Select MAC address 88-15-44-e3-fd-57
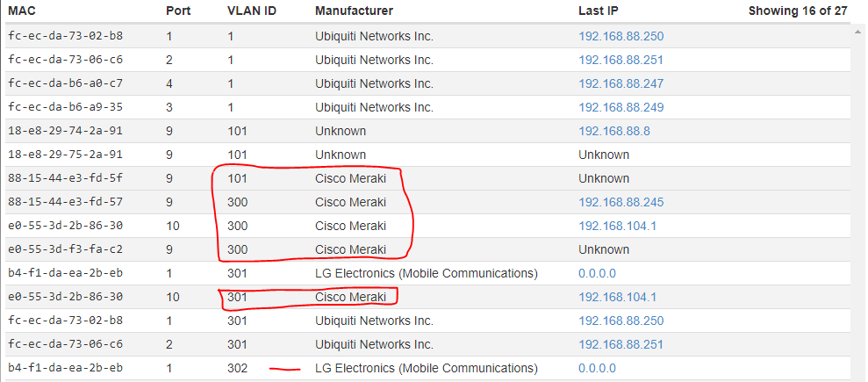 [x=65, y=202]
